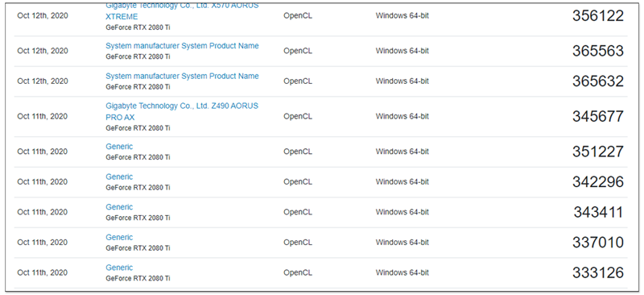Screen dimensions: 644x295
Task: Open the Gigabyte Z490 AORUS PRO AX link
Action: pos(182,111)
